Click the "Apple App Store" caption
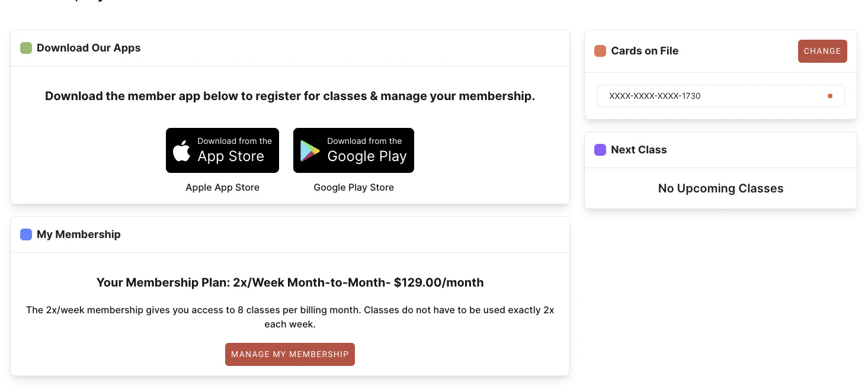Viewport: 868px width, 392px height. (x=223, y=188)
